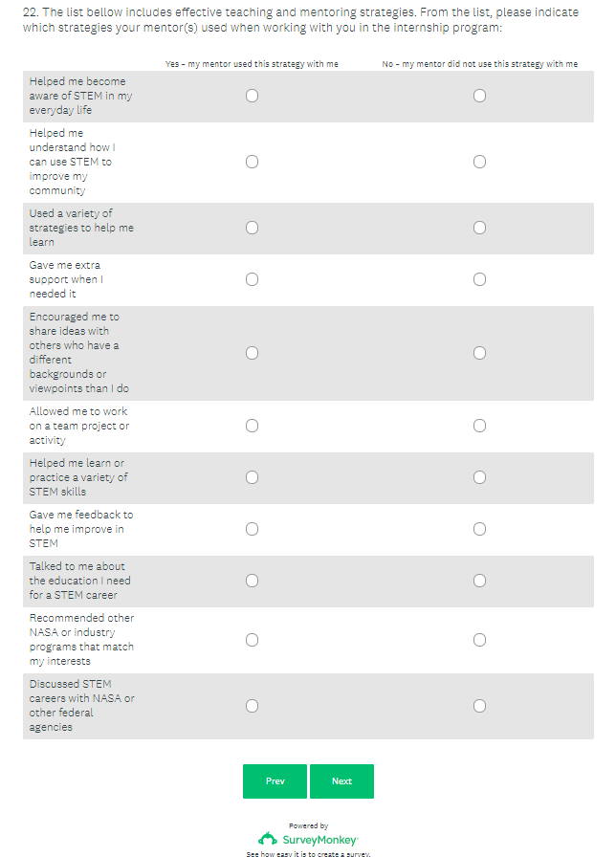The height and width of the screenshot is (857, 616).
Task: Click the green Next button
Action: click(341, 781)
